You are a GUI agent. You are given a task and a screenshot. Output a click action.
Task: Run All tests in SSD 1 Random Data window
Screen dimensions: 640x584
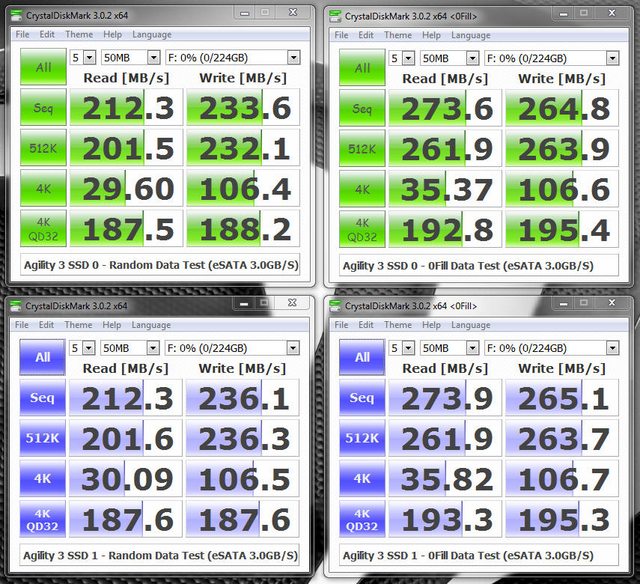[x=42, y=357]
